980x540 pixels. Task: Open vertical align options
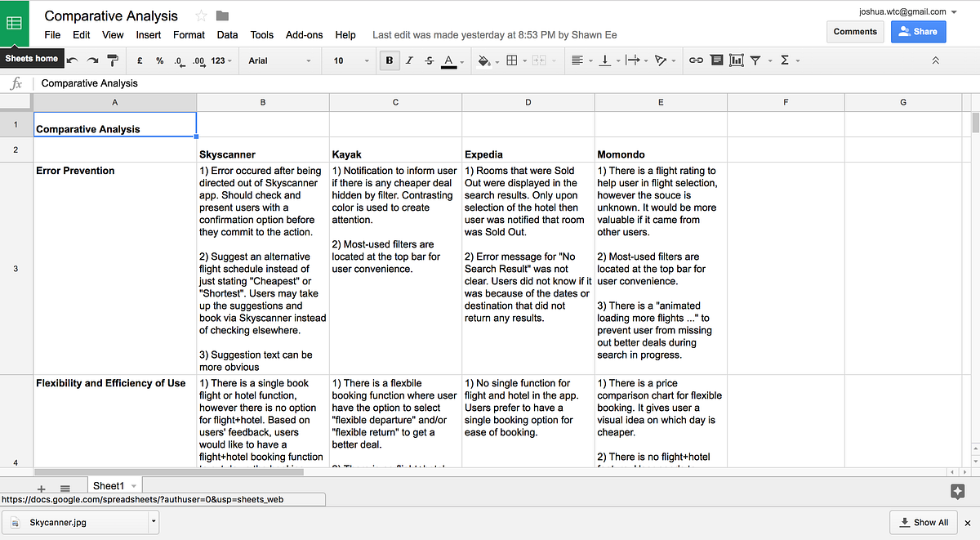pyautogui.click(x=608, y=60)
